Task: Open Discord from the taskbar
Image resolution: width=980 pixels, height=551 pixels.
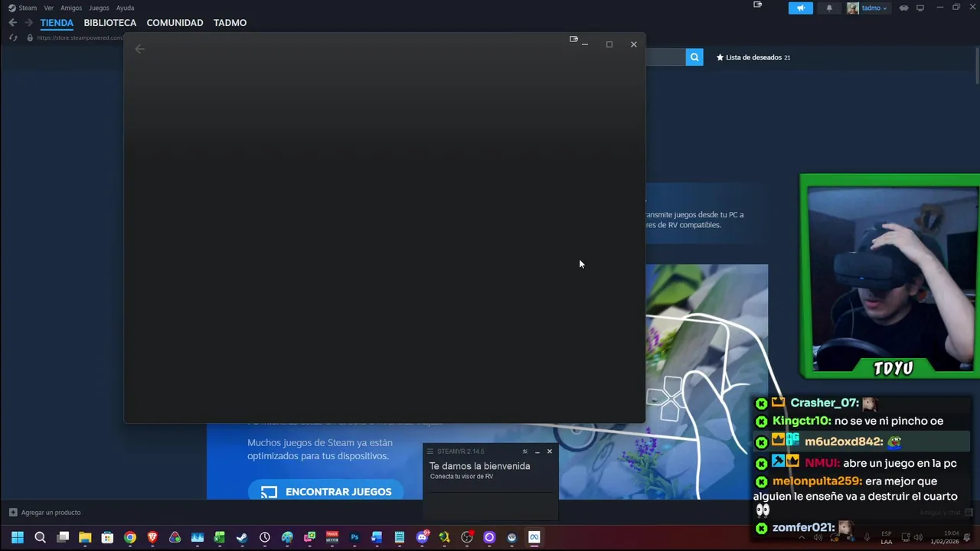Action: click(422, 537)
